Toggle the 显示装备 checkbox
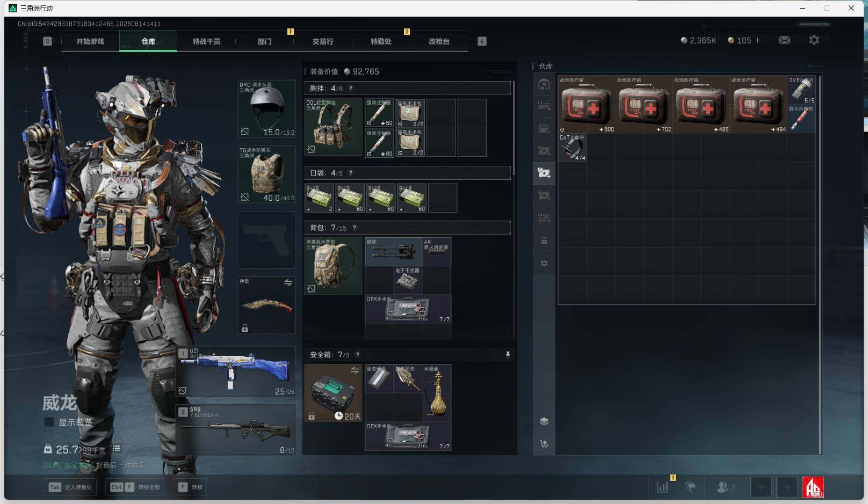This screenshot has width=868, height=504. (49, 422)
